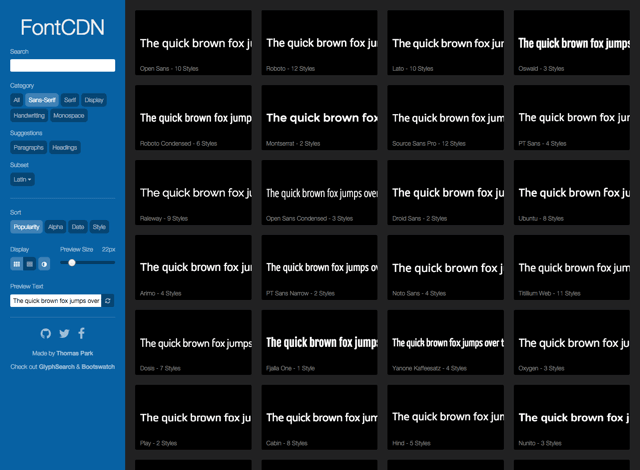This screenshot has width=640, height=470.
Task: Open the Raleway font card
Action: [193, 193]
